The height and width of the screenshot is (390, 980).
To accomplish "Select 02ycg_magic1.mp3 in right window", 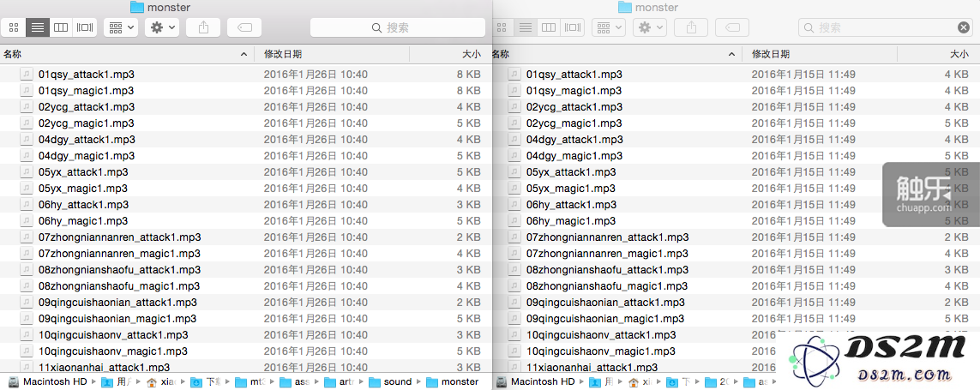I will click(574, 123).
